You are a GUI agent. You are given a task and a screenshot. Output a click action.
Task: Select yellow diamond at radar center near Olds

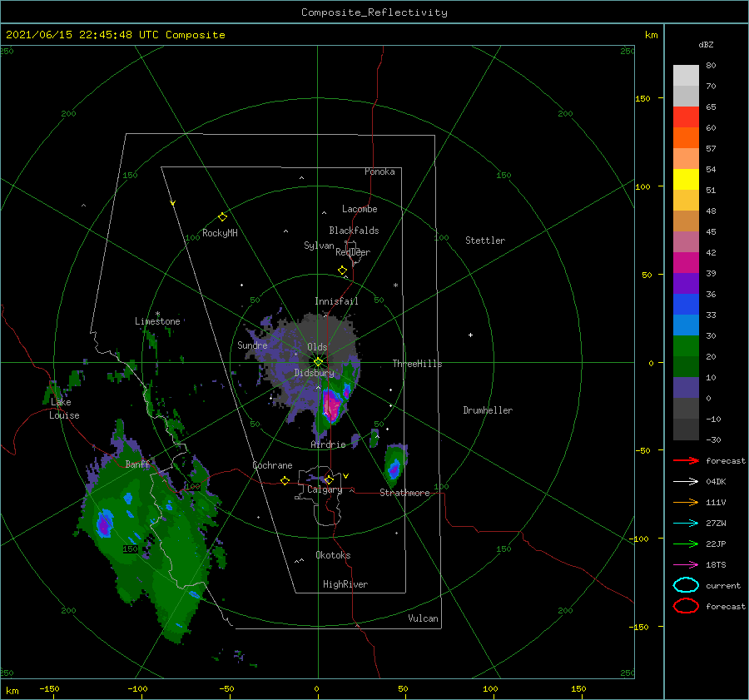[x=318, y=362]
